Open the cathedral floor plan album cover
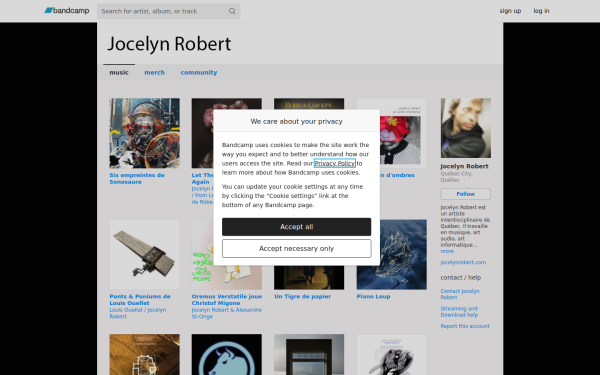The width and height of the screenshot is (600, 375). 145,355
